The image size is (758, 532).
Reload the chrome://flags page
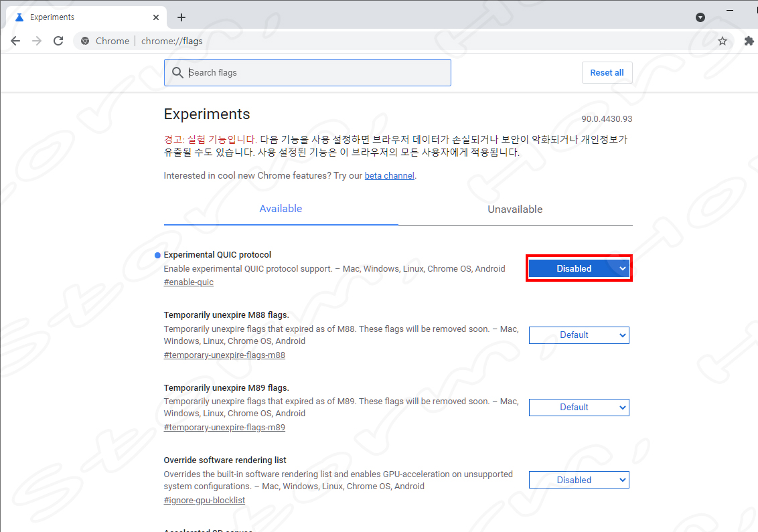58,41
